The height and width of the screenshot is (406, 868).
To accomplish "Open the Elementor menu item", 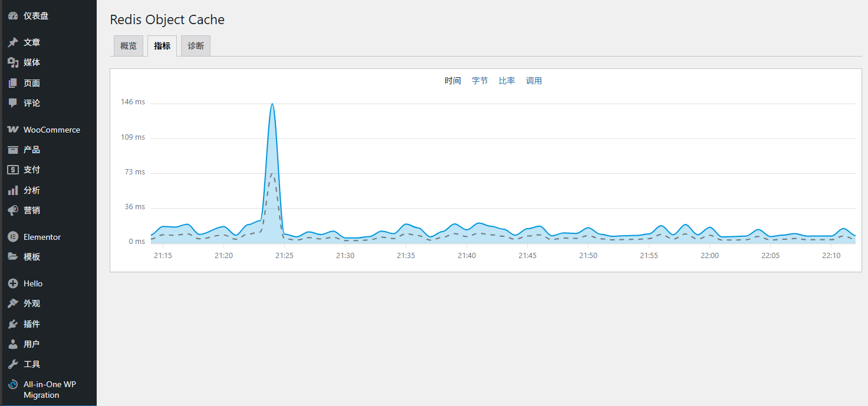I will 42,237.
